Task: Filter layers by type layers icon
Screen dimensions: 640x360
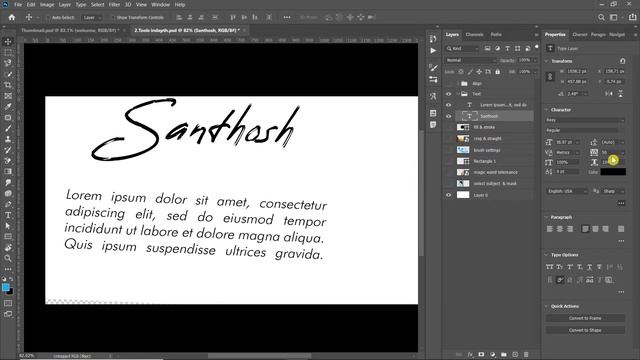Action: pyautogui.click(x=507, y=49)
